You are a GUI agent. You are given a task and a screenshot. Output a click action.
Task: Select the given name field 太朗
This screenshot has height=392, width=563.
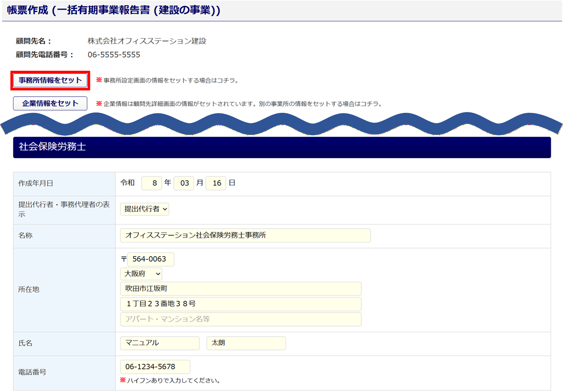[246, 343]
